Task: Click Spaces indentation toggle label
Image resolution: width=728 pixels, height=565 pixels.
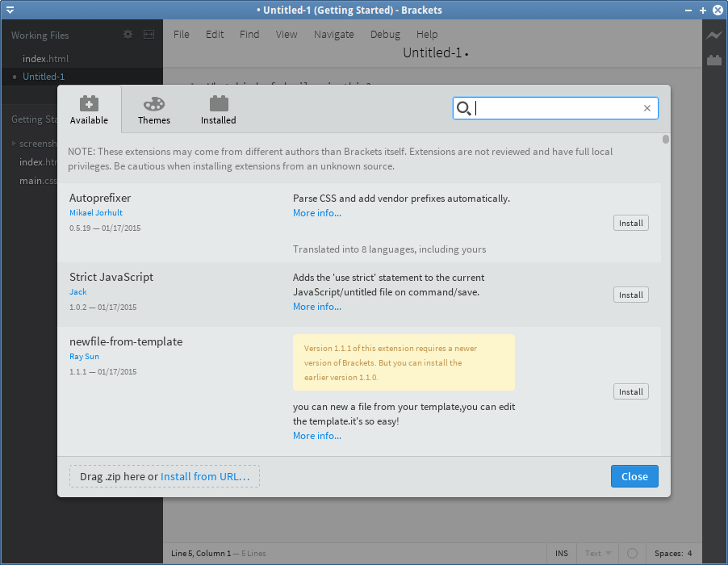Action: (x=668, y=554)
